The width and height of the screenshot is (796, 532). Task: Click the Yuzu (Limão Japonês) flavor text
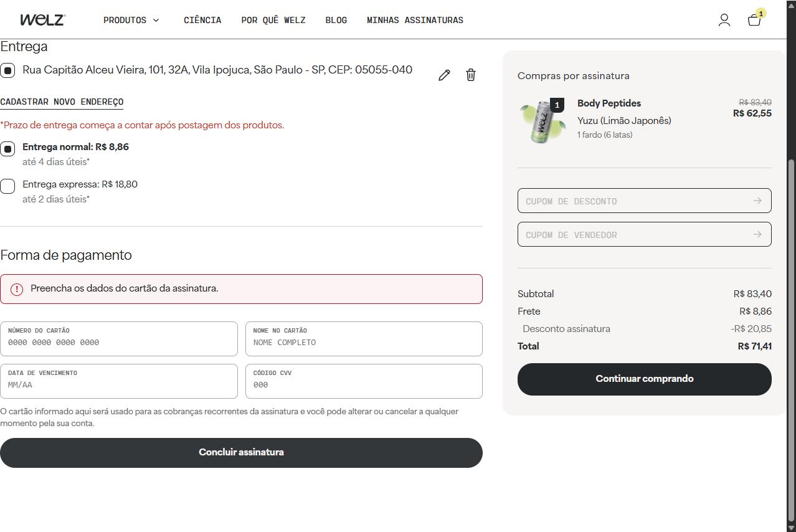pos(624,121)
